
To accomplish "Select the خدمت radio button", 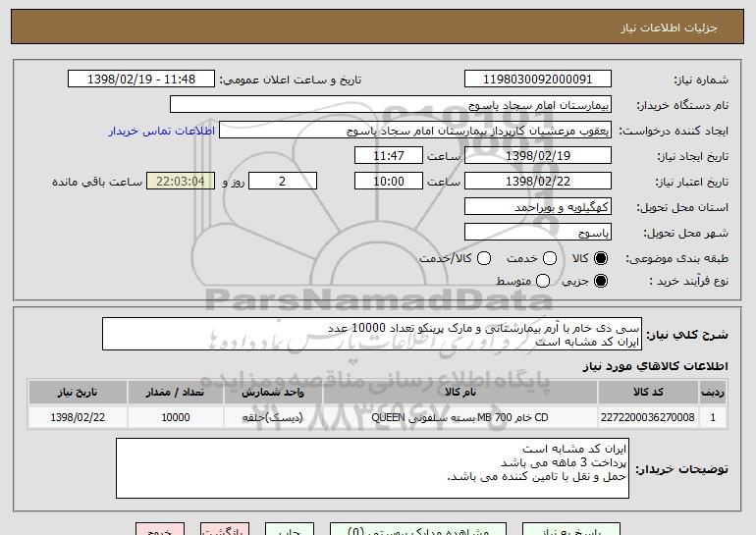I will pos(550,258).
